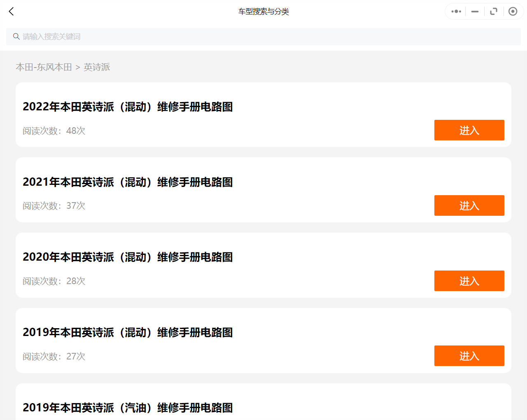Click the 阅读次数：48次 read count text
This screenshot has height=420, width=527.
54,131
